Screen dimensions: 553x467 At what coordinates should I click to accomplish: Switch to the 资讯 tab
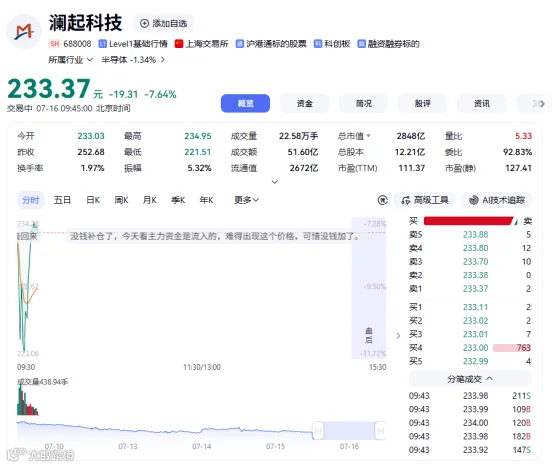[x=482, y=103]
